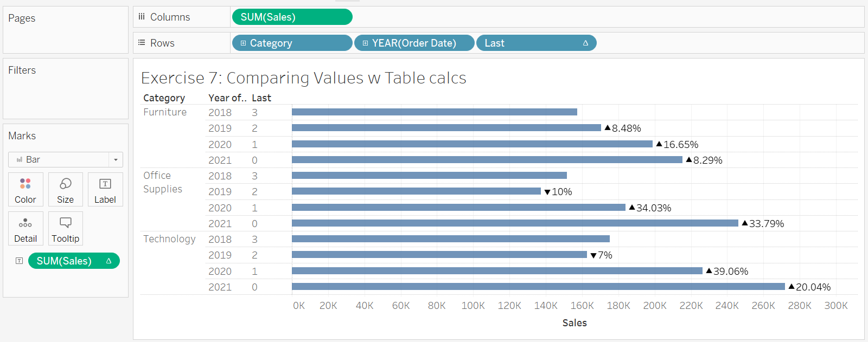This screenshot has width=868, height=342.
Task: Expand the YEAR(Order Date) pill
Action: 366,43
